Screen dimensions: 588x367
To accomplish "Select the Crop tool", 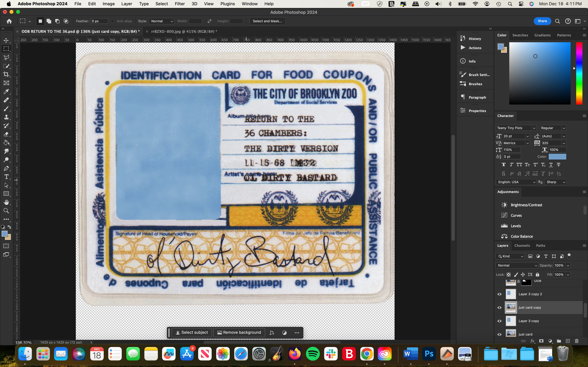I will (x=6, y=74).
